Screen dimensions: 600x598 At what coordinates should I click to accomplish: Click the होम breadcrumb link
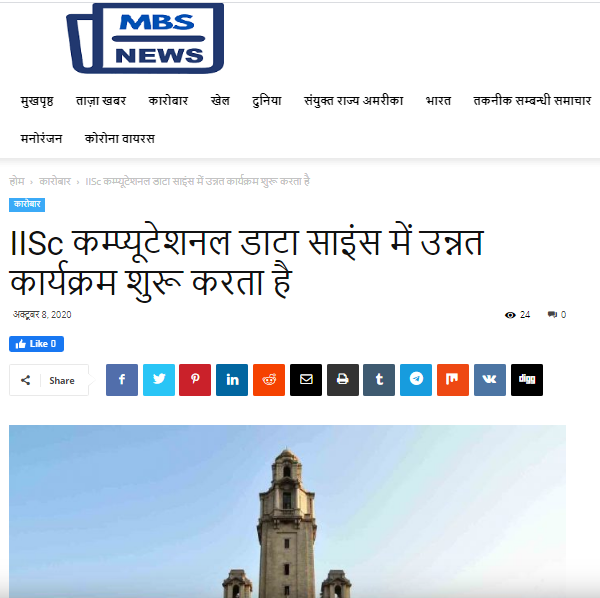[x=17, y=181]
